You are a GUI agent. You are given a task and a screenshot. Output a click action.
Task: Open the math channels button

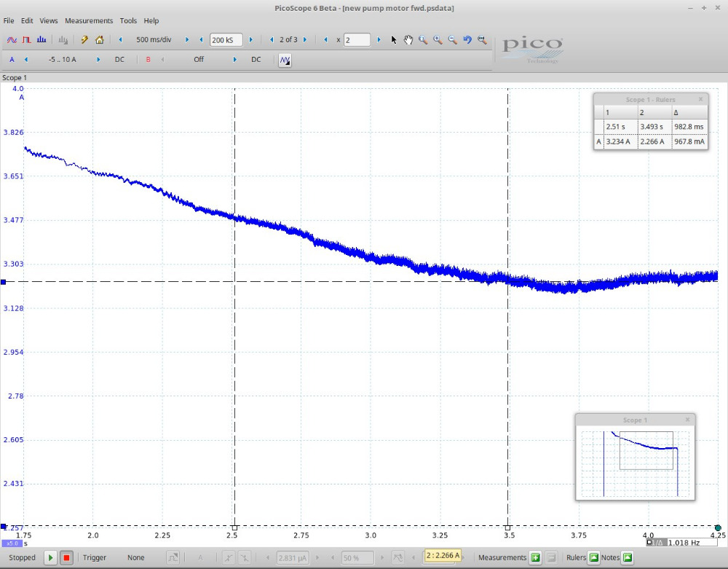[x=285, y=60]
